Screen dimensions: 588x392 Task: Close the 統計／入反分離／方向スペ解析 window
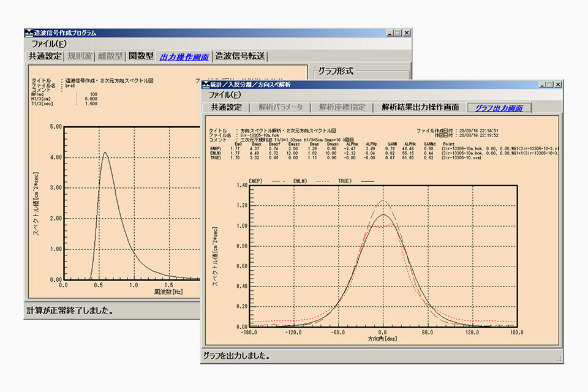tap(558, 85)
